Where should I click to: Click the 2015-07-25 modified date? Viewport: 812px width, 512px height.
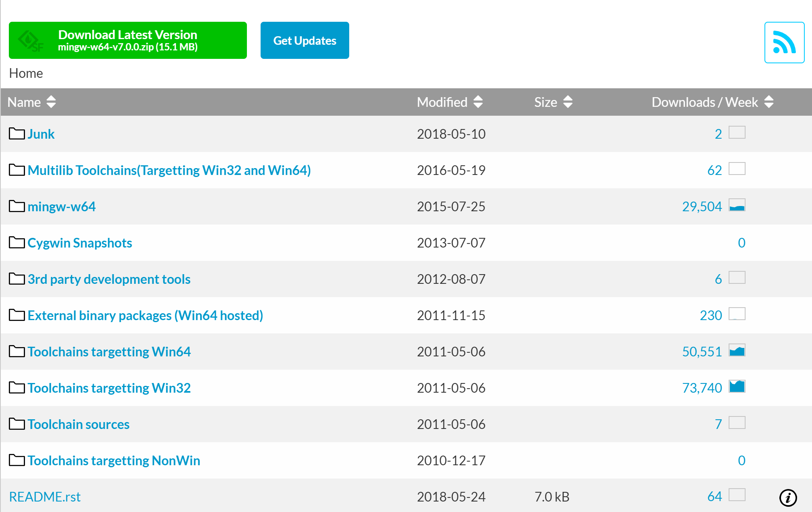tap(451, 206)
